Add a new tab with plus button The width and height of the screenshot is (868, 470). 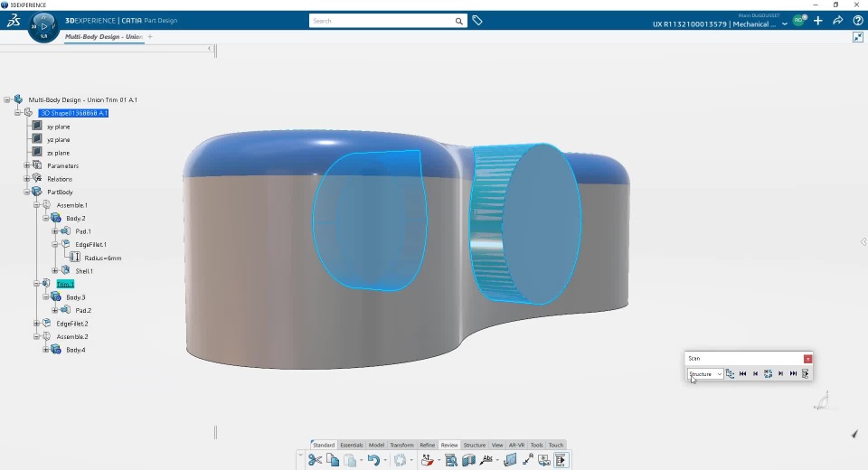[150, 36]
